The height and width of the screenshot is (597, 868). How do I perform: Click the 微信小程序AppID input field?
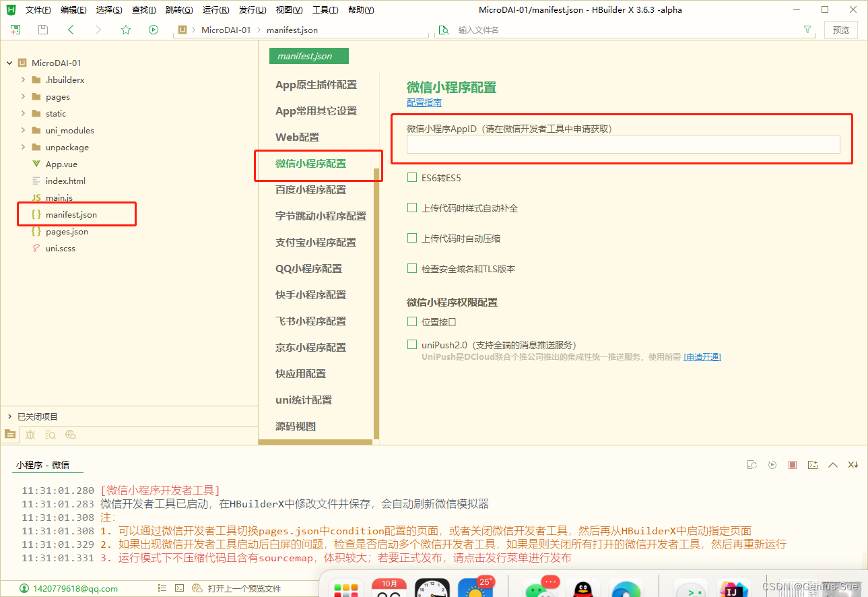pos(624,144)
